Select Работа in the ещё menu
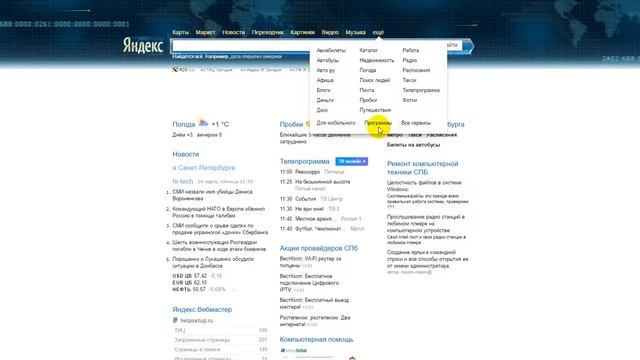The height and width of the screenshot is (360, 640). tap(411, 50)
